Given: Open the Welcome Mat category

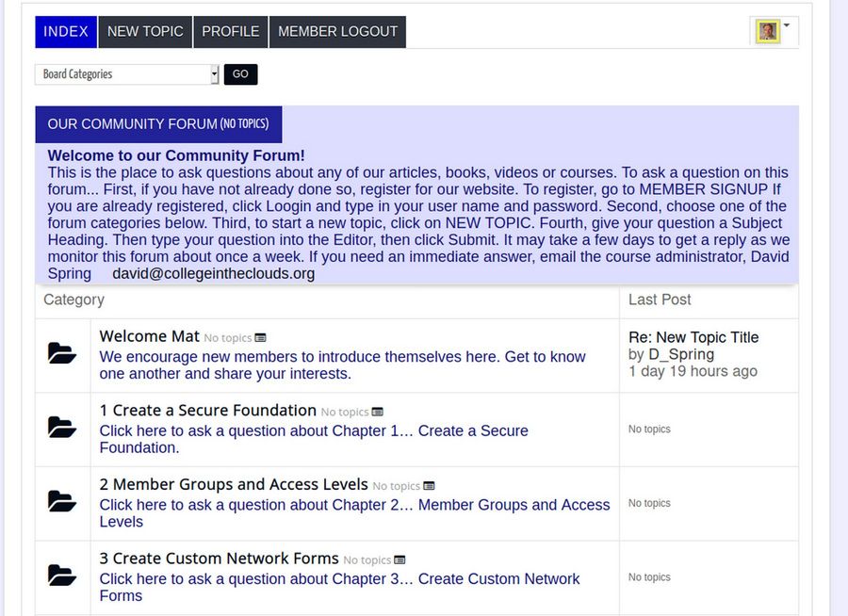Looking at the screenshot, I should coord(150,336).
